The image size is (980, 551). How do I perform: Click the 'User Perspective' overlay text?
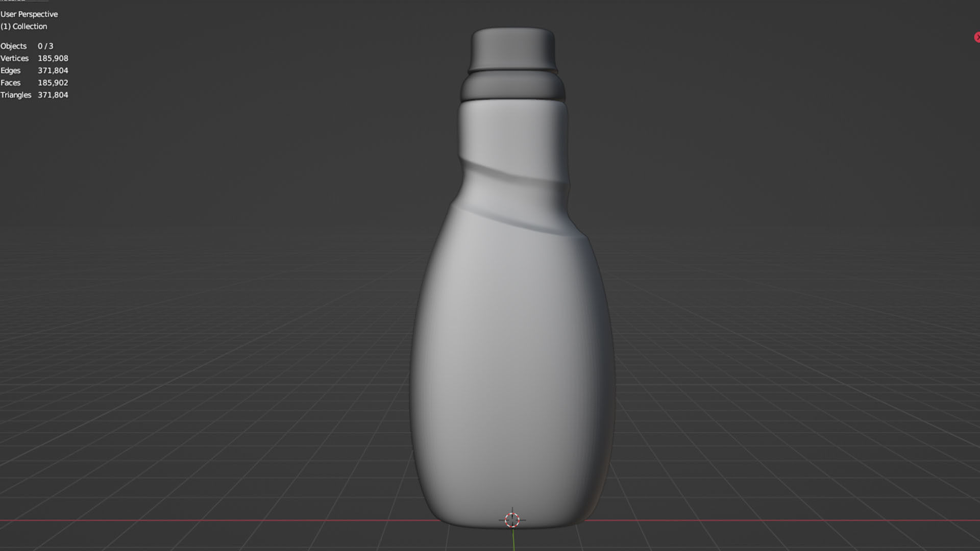pos(29,14)
